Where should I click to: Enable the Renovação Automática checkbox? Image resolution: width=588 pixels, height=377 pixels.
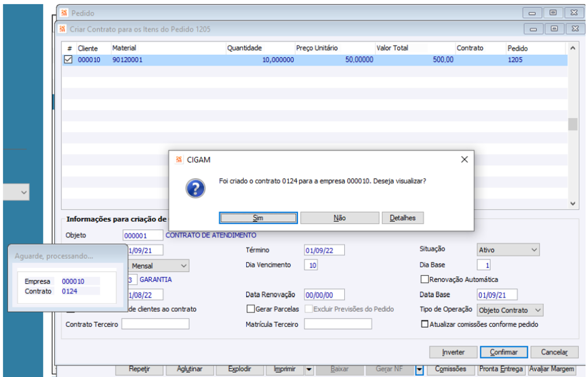pos(424,279)
